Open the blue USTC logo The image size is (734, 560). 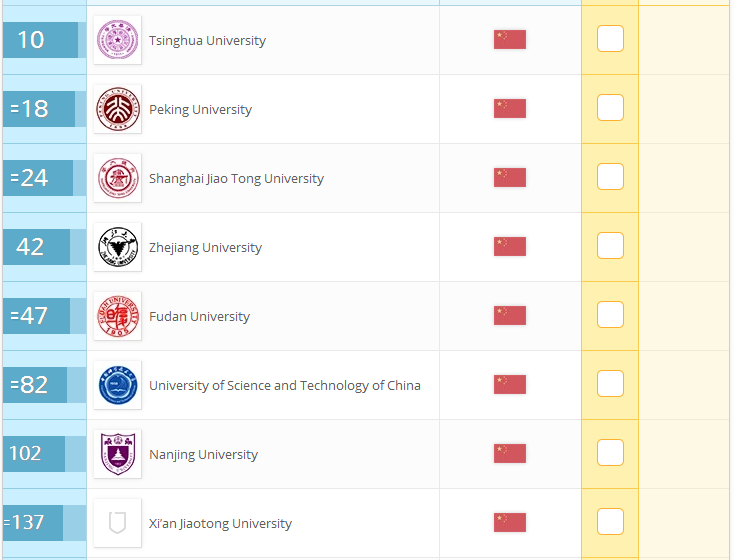point(117,385)
